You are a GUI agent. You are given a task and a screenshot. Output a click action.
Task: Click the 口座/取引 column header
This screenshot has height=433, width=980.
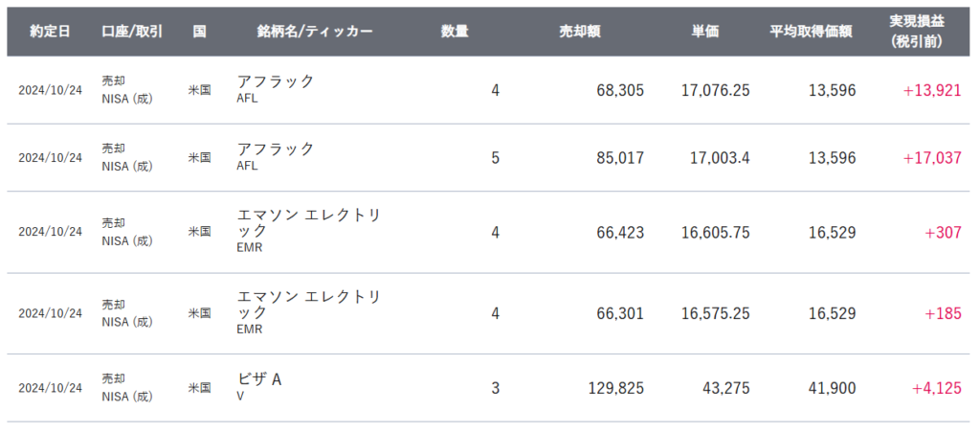point(132,31)
